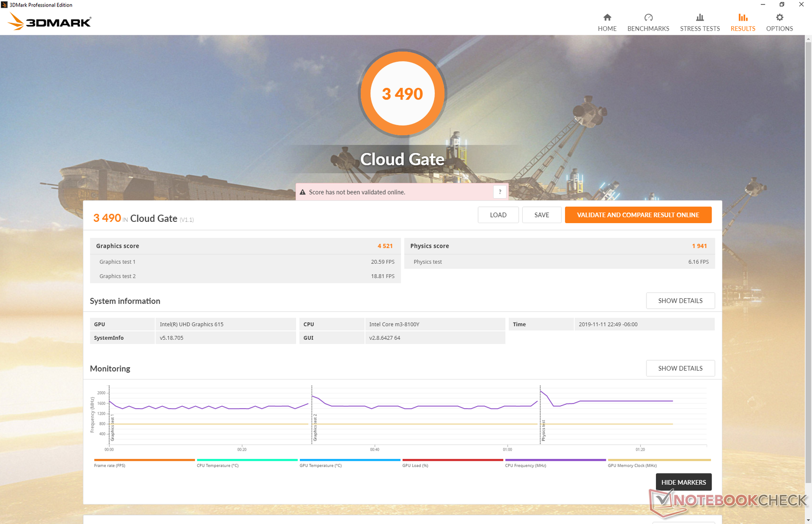The height and width of the screenshot is (524, 812).
Task: Restore down the 3DMark window
Action: pyautogui.click(x=782, y=5)
